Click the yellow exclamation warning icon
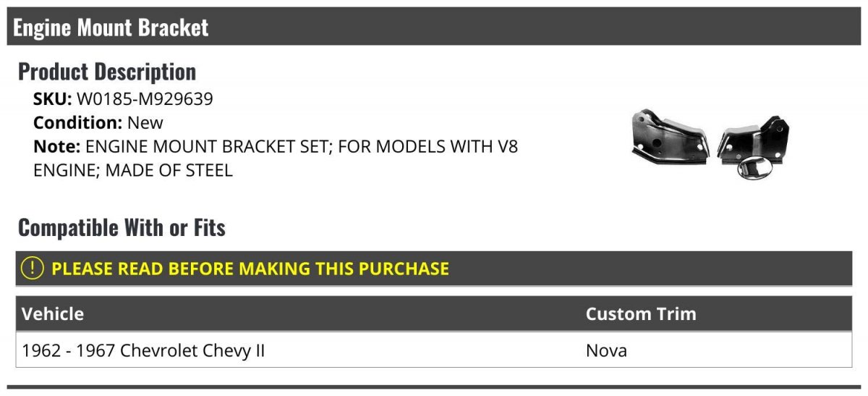 tap(33, 269)
